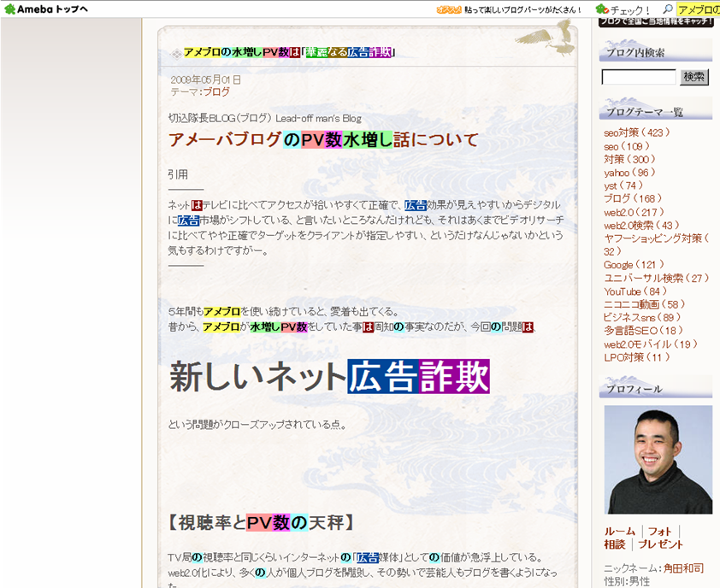Click the magnifying glass search icon
This screenshot has width=720, height=588.
(x=668, y=9)
